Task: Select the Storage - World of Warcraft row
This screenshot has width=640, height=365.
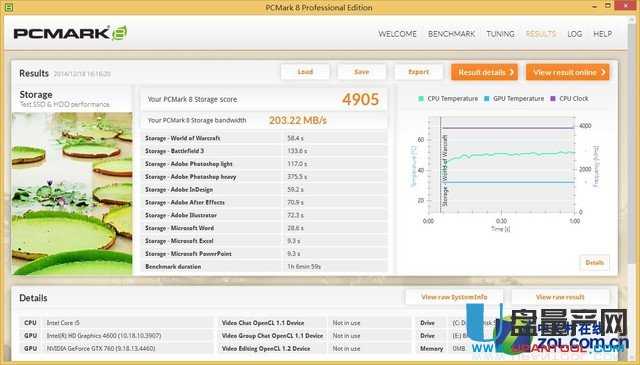Action: coord(264,138)
